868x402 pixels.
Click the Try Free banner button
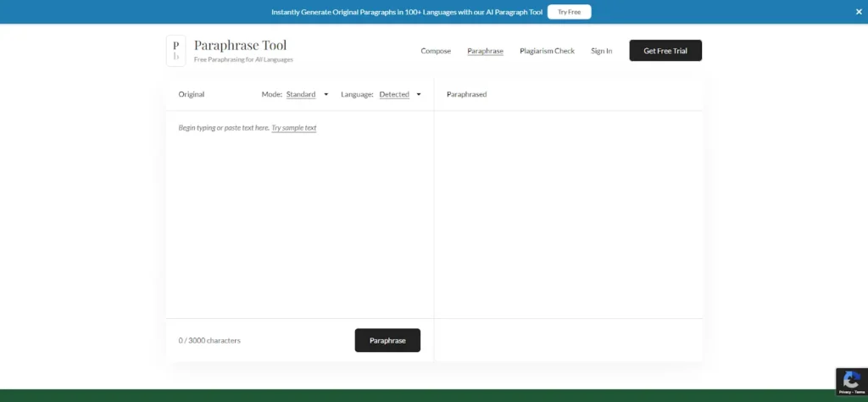(569, 12)
